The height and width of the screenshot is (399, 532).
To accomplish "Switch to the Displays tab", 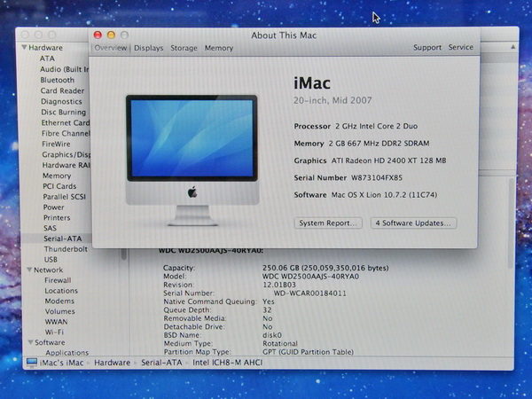I will click(x=148, y=48).
